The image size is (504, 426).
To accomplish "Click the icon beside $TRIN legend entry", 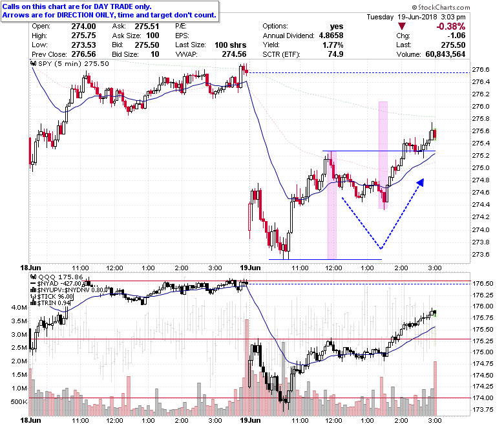I will pyautogui.click(x=34, y=303).
